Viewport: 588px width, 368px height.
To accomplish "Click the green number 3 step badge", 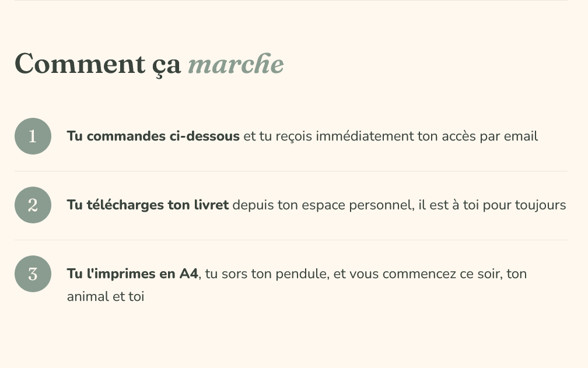I will [33, 274].
